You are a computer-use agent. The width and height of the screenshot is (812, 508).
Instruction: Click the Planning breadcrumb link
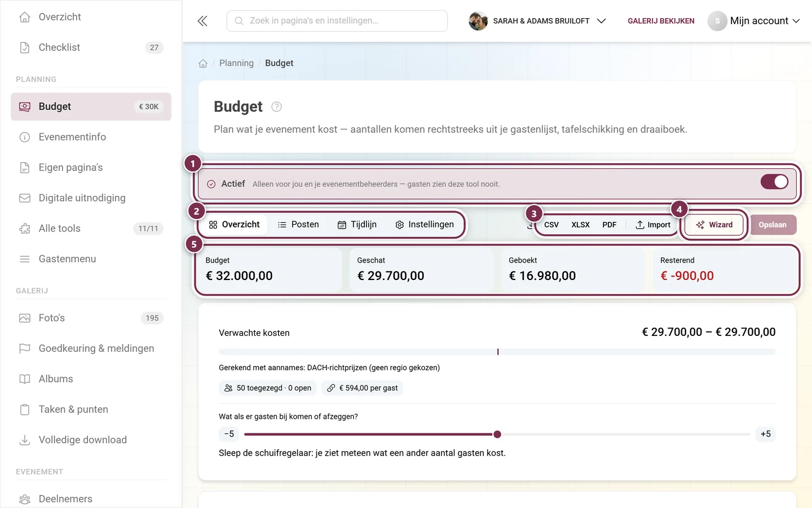click(x=236, y=63)
